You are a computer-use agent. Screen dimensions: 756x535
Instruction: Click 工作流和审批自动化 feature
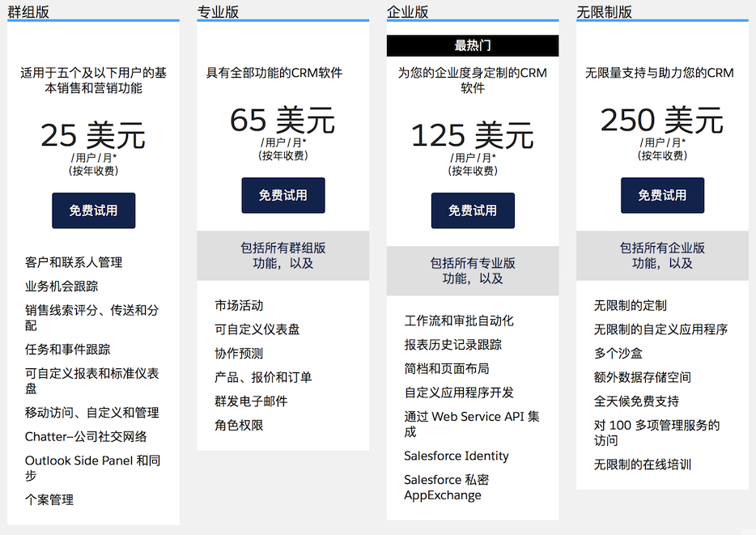click(x=459, y=321)
